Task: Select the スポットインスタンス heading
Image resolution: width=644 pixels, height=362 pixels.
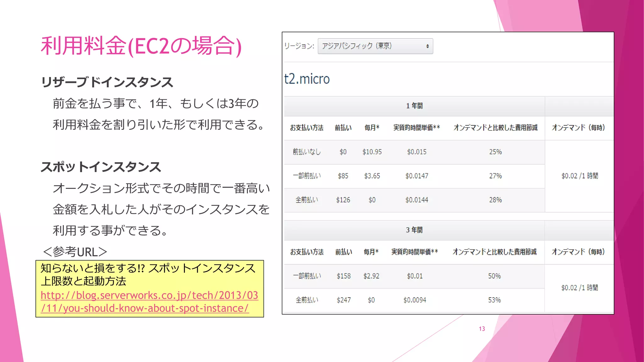Action: point(101,167)
